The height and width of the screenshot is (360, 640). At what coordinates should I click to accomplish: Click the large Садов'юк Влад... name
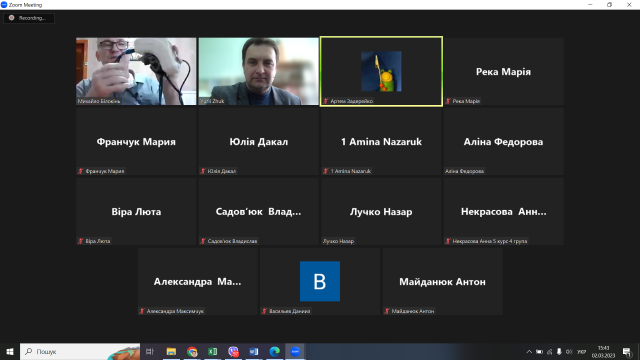[x=258, y=211]
